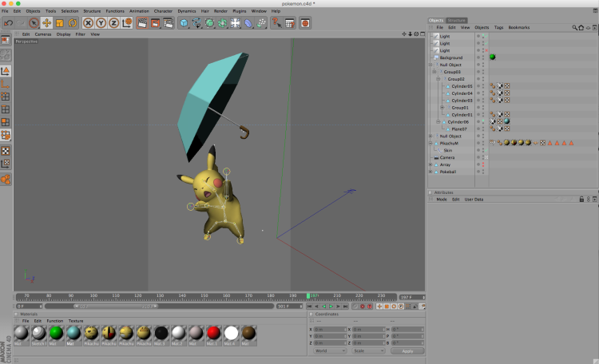Enable the model mode icon in left toolbar
Screen dimensions: 599x364
6,71
